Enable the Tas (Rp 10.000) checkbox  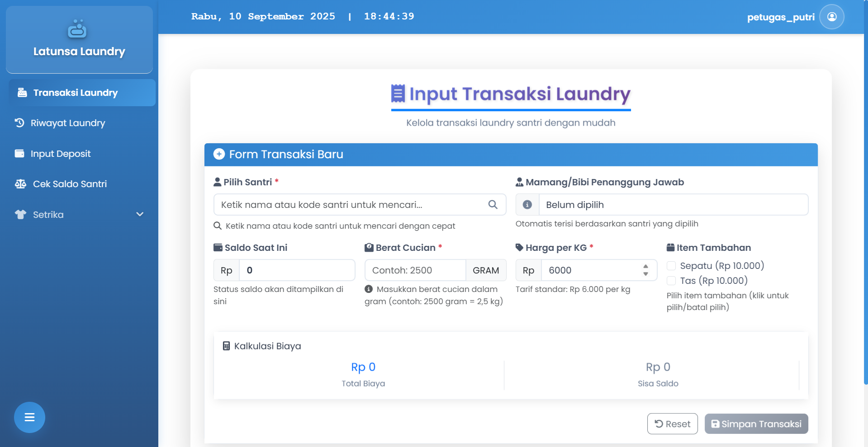671,281
